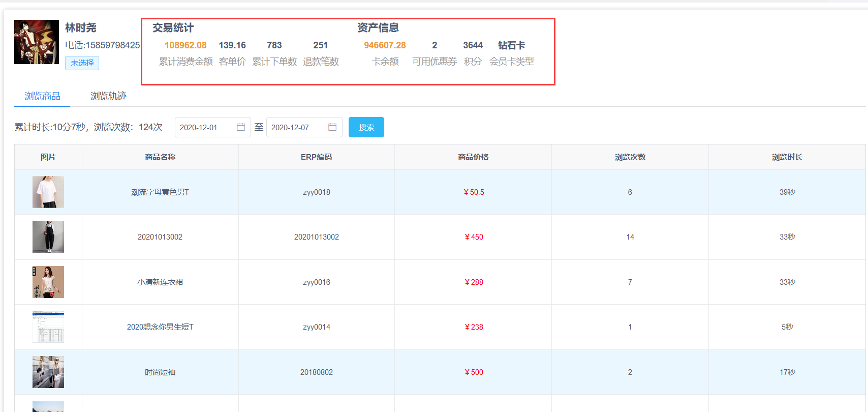Select the 潮流字母黄色男T product name

coord(160,192)
